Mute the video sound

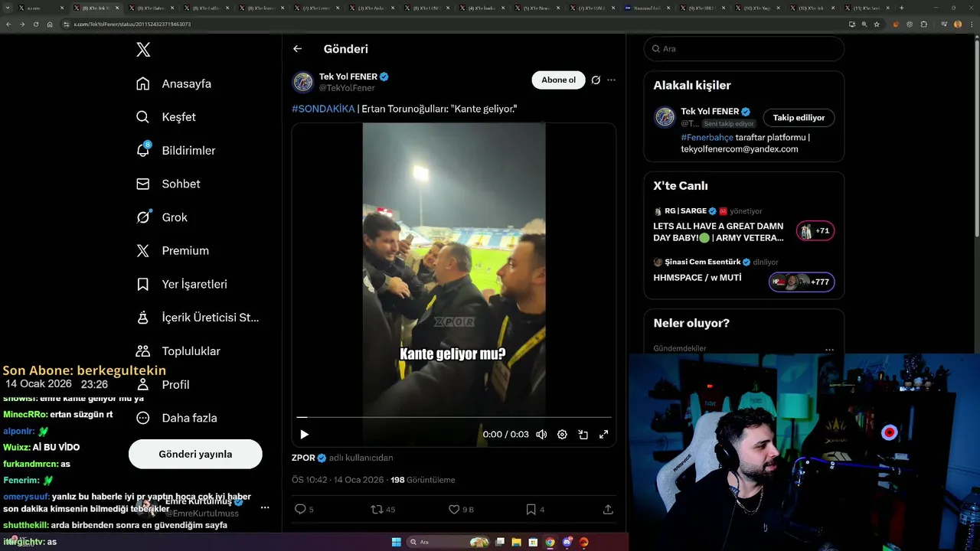click(x=541, y=435)
